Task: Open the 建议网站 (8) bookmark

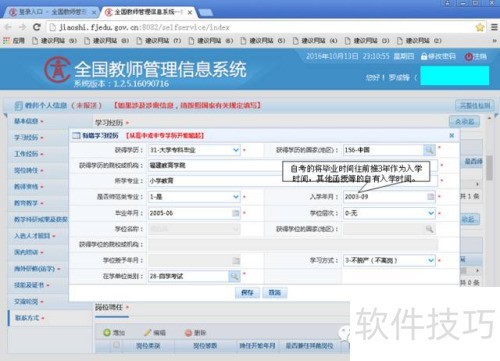Action: click(x=106, y=41)
